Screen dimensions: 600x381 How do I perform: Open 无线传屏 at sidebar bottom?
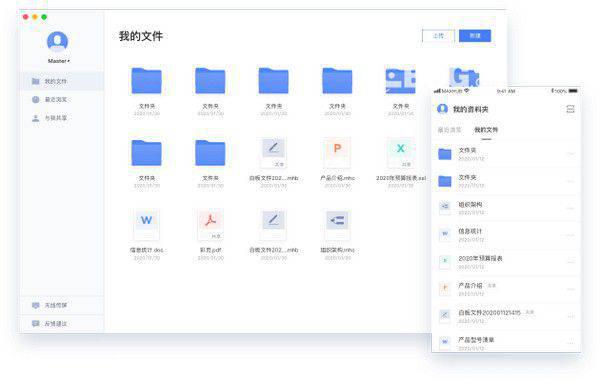(x=62, y=305)
